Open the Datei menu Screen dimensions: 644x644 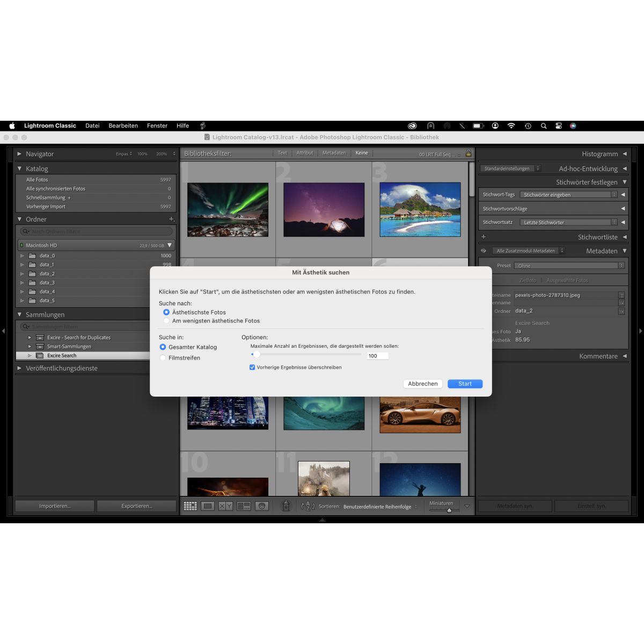click(x=92, y=126)
